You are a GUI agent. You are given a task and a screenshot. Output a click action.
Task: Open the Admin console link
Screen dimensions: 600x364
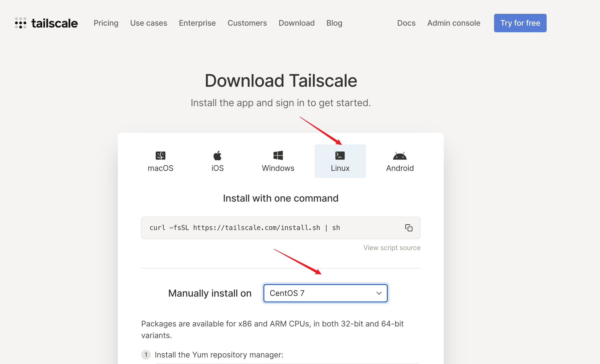(x=454, y=23)
